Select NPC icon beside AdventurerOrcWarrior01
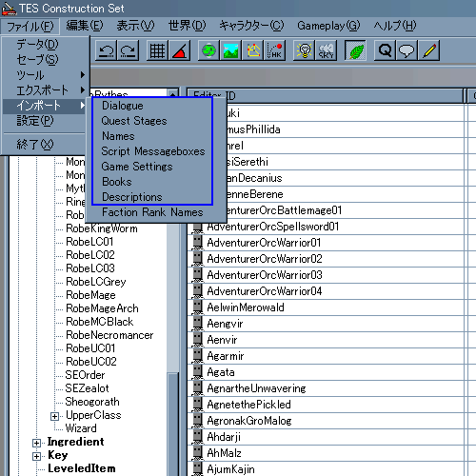 pos(197,243)
